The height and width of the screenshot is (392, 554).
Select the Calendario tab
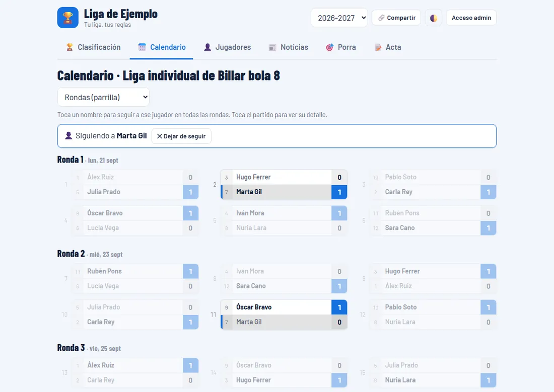(x=162, y=47)
